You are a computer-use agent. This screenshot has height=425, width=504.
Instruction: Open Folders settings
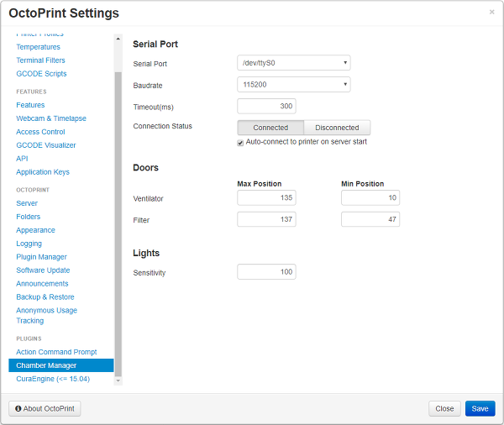click(29, 217)
